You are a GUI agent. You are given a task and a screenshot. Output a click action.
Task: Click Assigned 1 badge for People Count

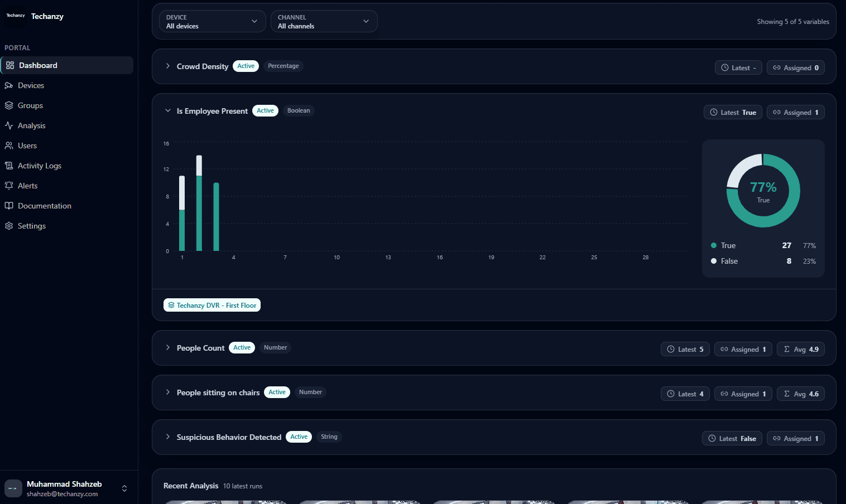(743, 349)
